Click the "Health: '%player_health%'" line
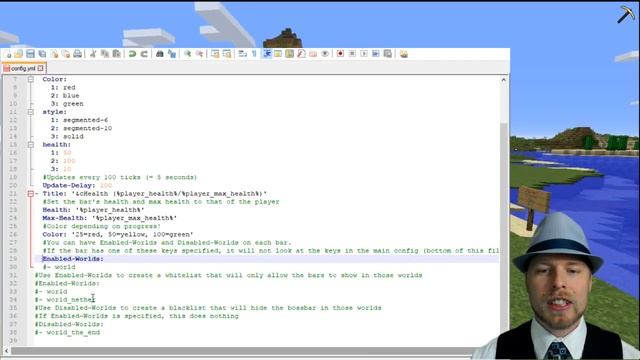640x360 pixels. pos(93,210)
